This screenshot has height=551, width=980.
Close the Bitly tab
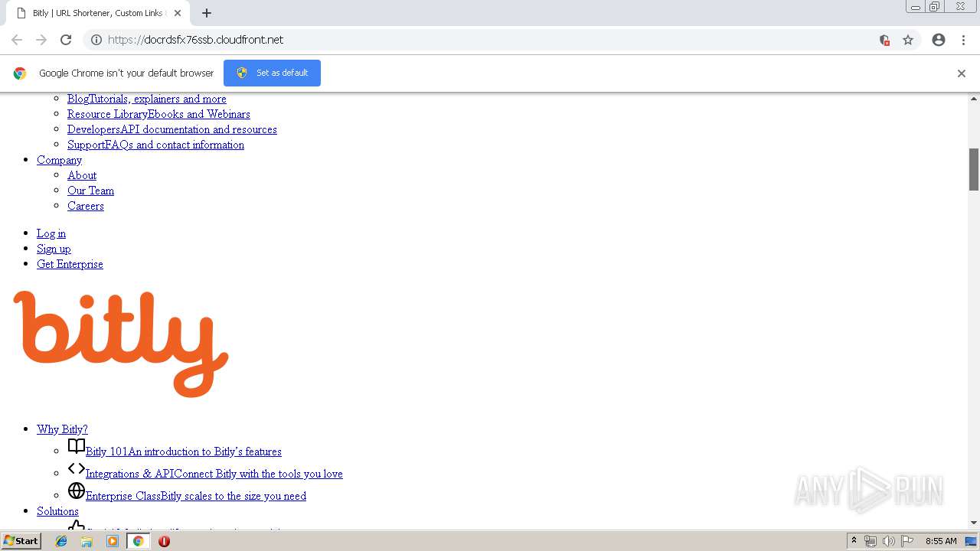(x=178, y=13)
